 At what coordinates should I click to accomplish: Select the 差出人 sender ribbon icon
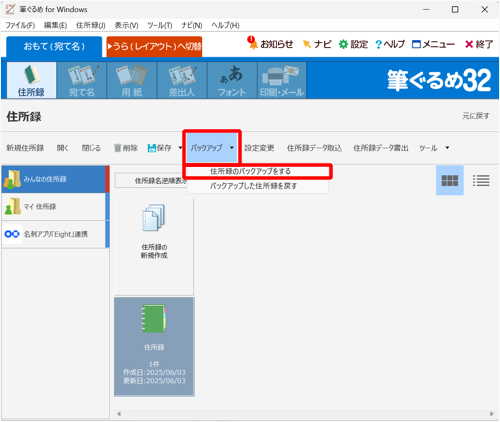182,80
